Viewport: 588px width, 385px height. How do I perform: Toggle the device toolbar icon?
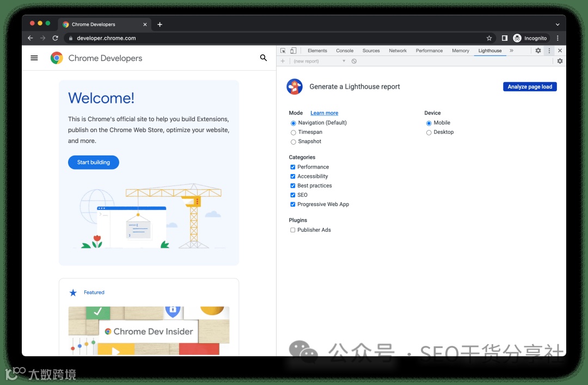pos(293,51)
